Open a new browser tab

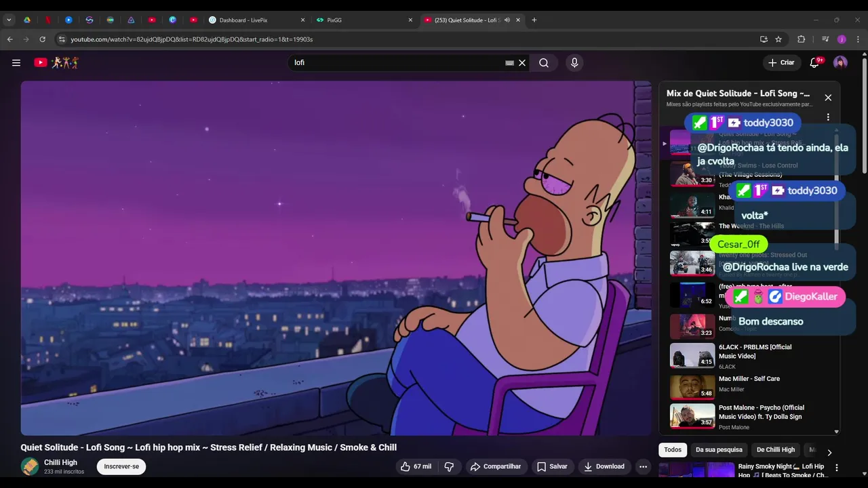(534, 20)
